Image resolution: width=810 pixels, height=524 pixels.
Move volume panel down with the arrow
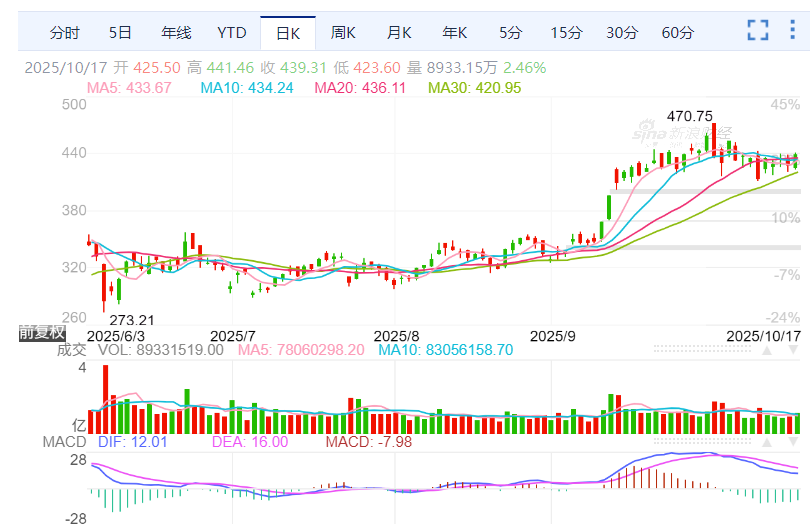[793, 350]
